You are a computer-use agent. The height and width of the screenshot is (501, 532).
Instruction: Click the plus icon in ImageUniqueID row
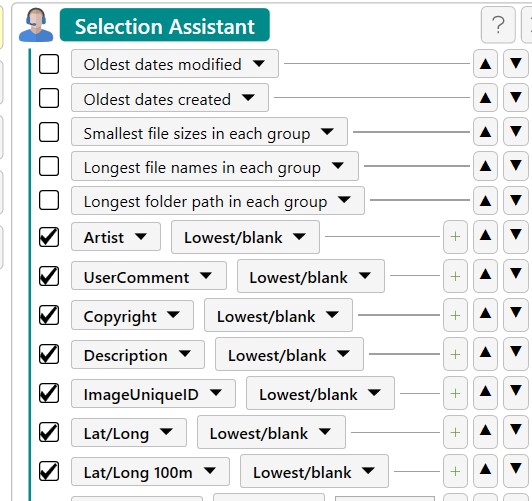coord(455,393)
